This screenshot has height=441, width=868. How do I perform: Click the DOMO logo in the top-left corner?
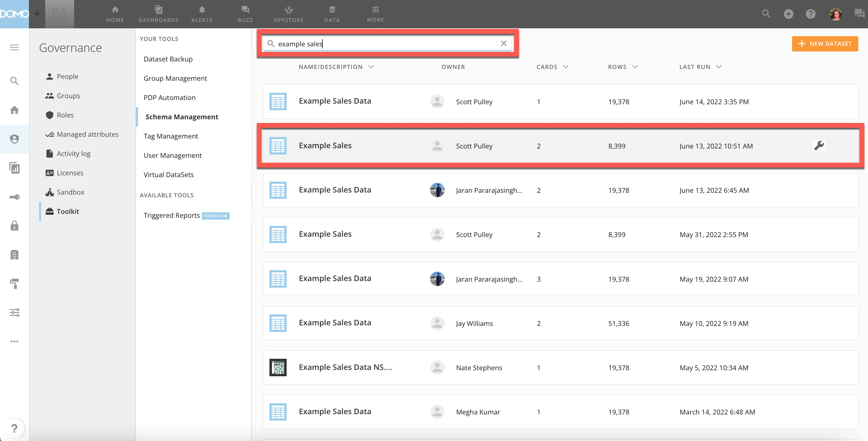coord(14,14)
